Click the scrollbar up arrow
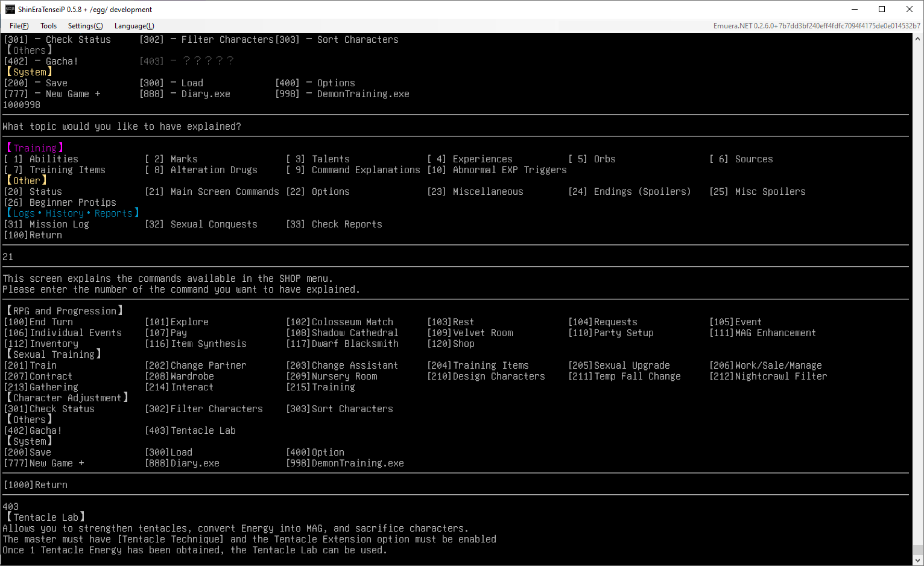Viewport: 924px width, 566px height. pos(918,39)
